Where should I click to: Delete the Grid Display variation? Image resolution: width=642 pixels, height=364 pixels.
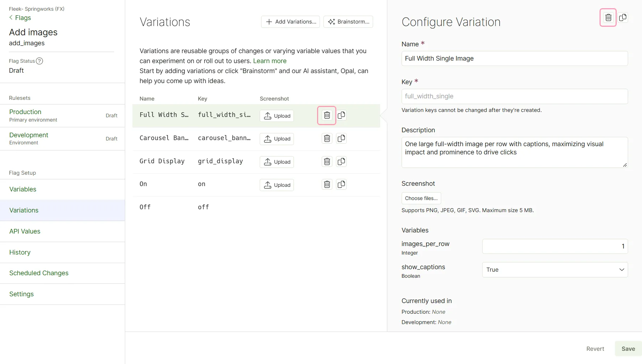[x=327, y=162]
